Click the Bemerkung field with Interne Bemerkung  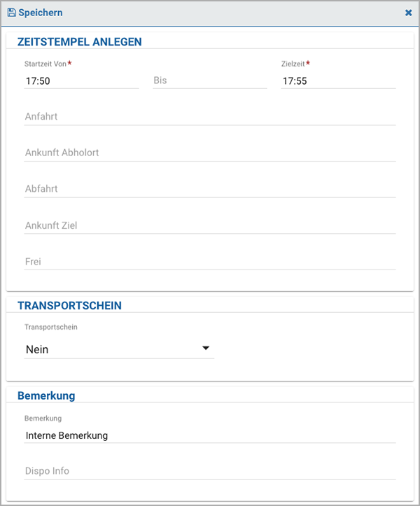pos(210,435)
